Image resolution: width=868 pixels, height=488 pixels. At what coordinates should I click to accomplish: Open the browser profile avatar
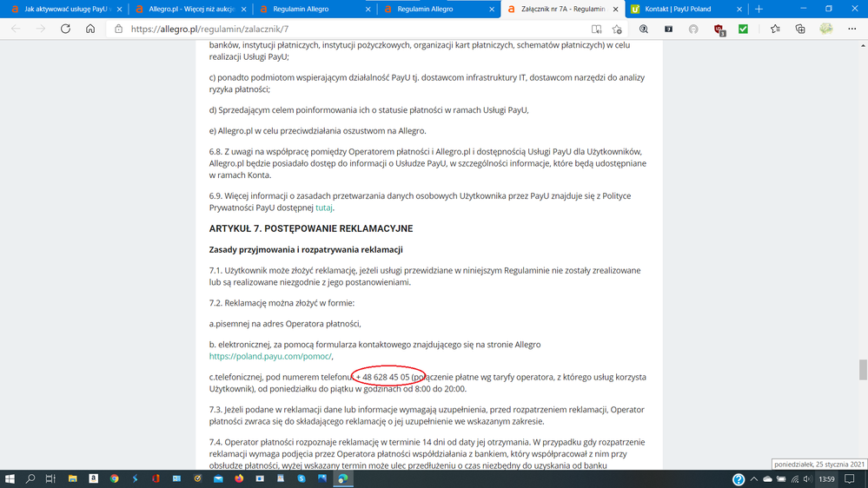(826, 29)
